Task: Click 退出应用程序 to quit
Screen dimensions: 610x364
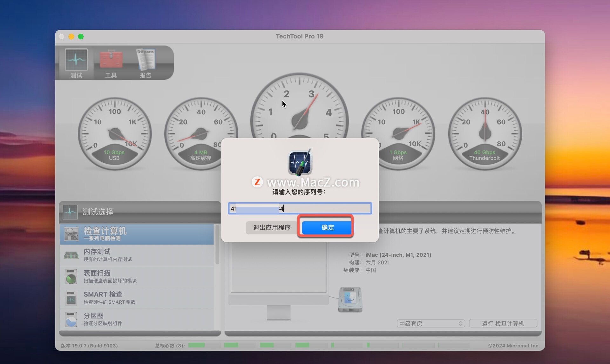Action: point(272,227)
